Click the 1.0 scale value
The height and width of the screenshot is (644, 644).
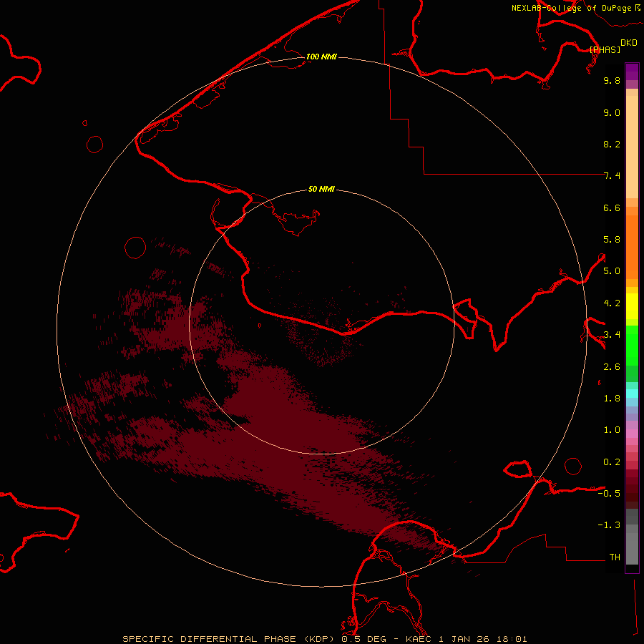tap(612, 430)
